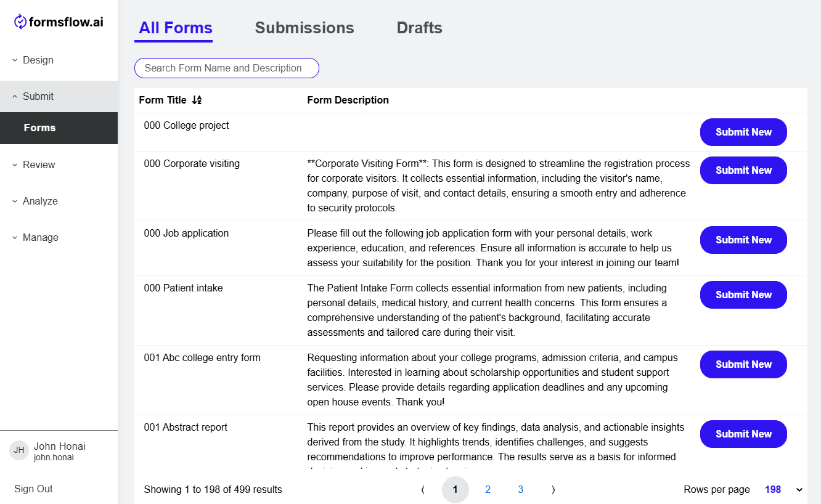Go to next page with right arrow
Viewport: 821px width, 504px height.
[553, 490]
